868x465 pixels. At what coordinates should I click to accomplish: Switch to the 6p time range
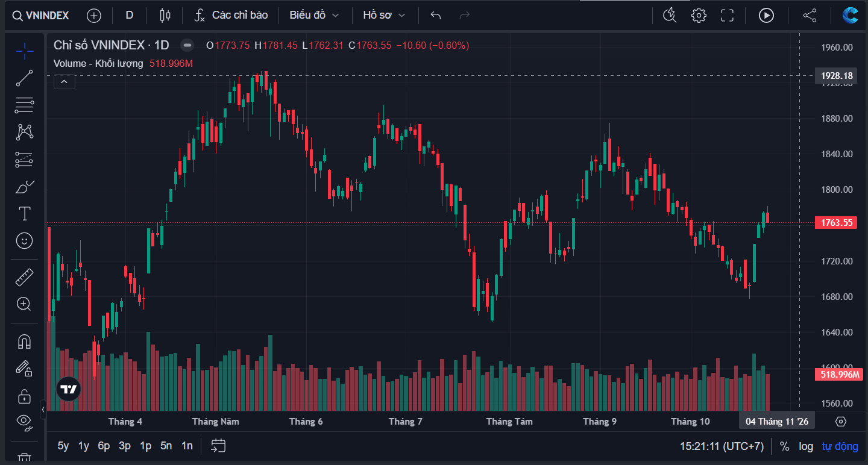[x=104, y=446]
